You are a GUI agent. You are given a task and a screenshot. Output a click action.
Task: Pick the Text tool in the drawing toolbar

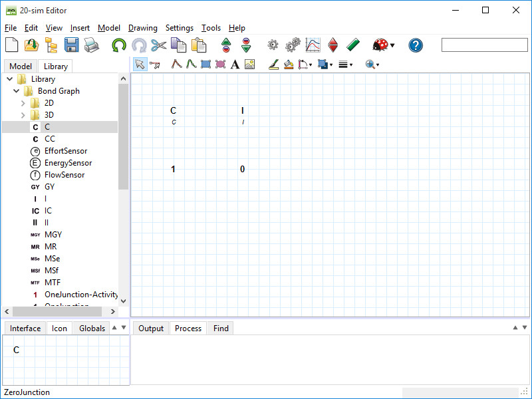(x=234, y=64)
